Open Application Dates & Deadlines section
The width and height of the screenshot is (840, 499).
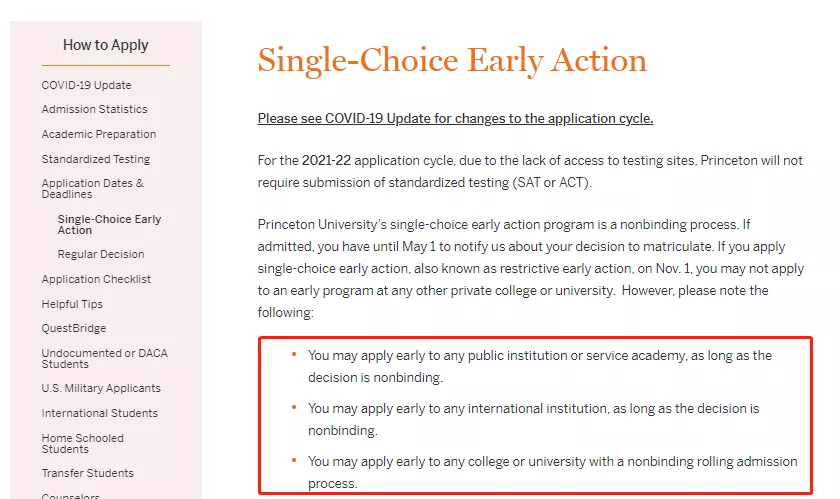92,189
